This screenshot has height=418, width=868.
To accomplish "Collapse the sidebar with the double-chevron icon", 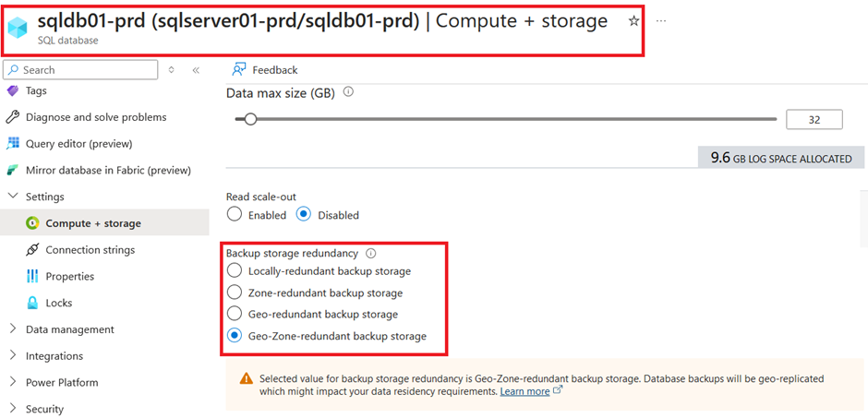I will pyautogui.click(x=196, y=70).
